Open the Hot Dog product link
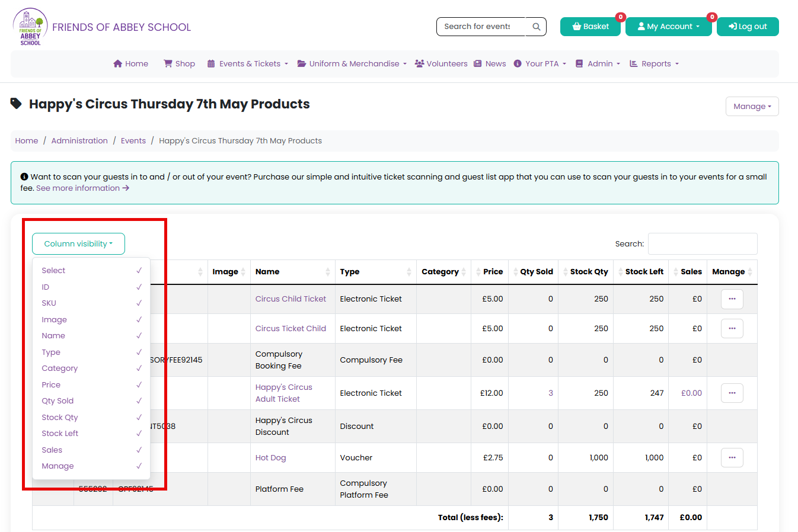This screenshot has height=532, width=798. click(x=271, y=458)
